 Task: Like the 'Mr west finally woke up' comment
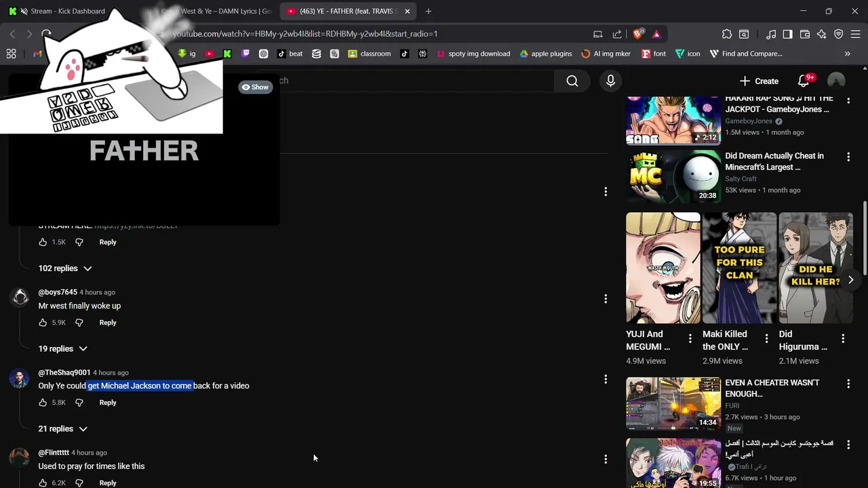(x=43, y=323)
